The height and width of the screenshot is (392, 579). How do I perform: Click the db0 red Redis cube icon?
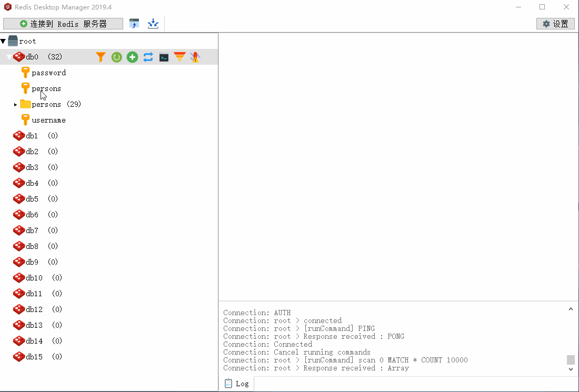tap(19, 56)
